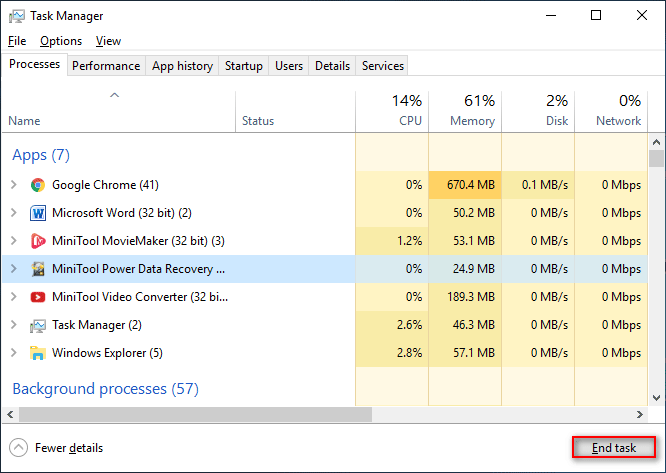The image size is (666, 473).
Task: Click the Fewer details collapse arrow icon
Action: 18,448
